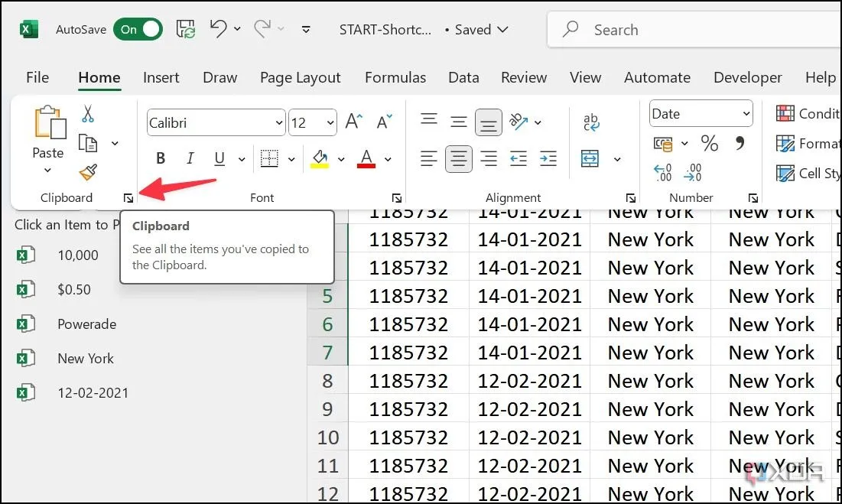
Task: Turn off the AutoSave toggle
Action: coord(138,30)
